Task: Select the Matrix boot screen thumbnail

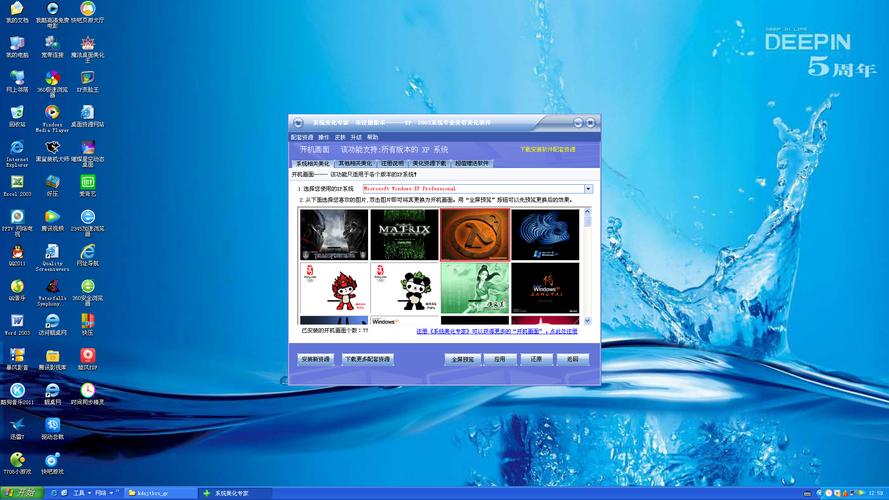Action: 404,235
